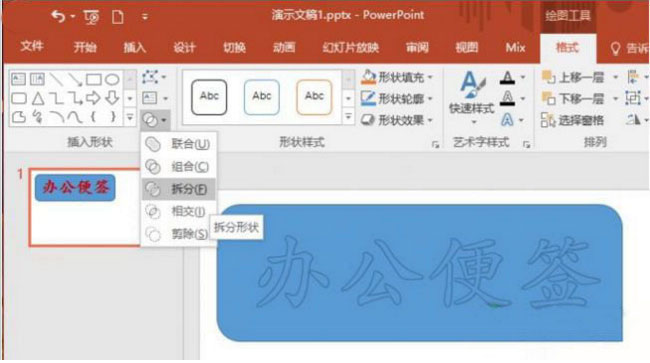Apply the black outline Abc shape style
The height and width of the screenshot is (363, 650).
click(x=209, y=97)
